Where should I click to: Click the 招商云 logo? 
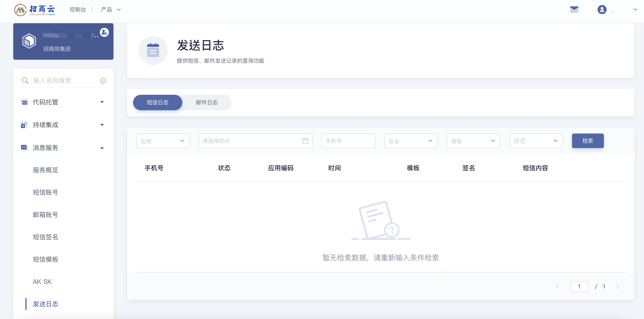pyautogui.click(x=34, y=10)
